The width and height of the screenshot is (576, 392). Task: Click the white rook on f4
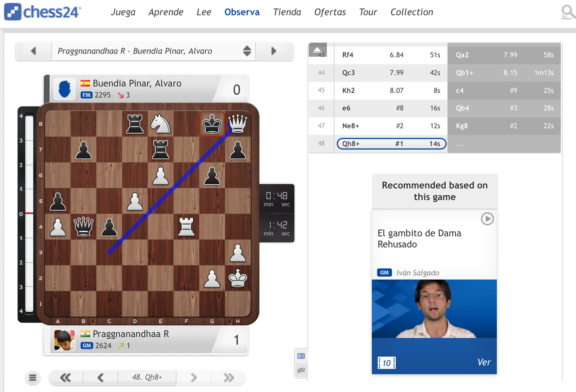(x=186, y=226)
